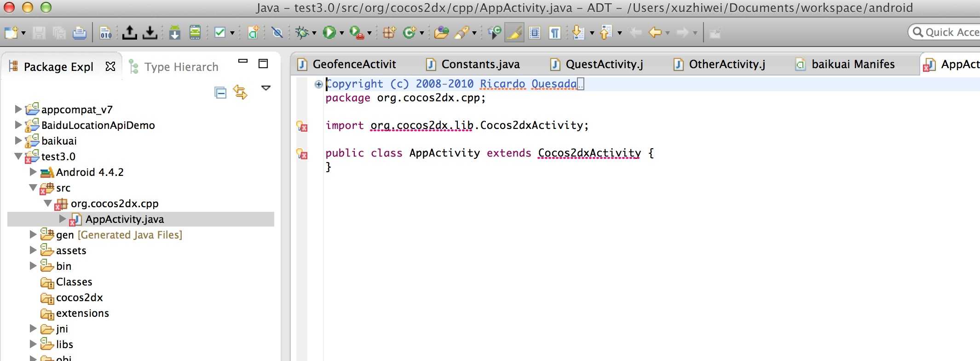Viewport: 980px width, 361px height.
Task: Click the Quick Access search field
Action: (x=944, y=32)
